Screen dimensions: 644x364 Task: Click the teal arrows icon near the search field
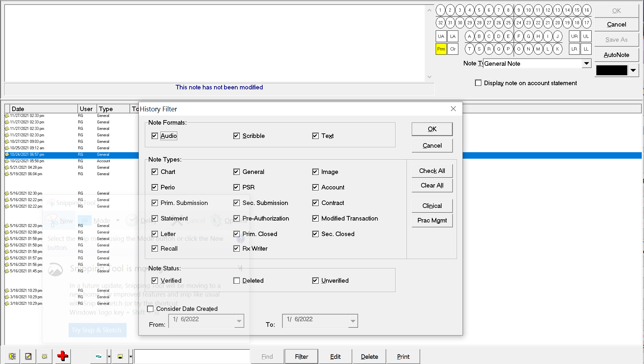coord(99,356)
